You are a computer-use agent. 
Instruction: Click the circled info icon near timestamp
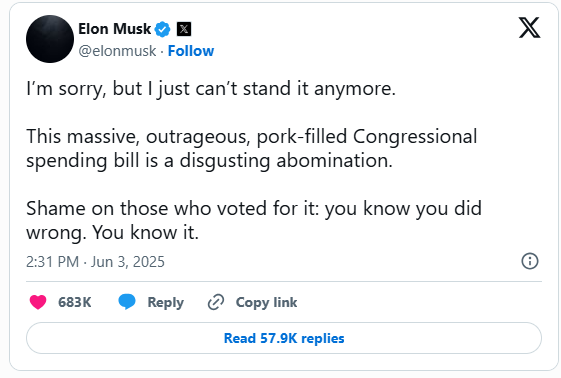coord(530,261)
